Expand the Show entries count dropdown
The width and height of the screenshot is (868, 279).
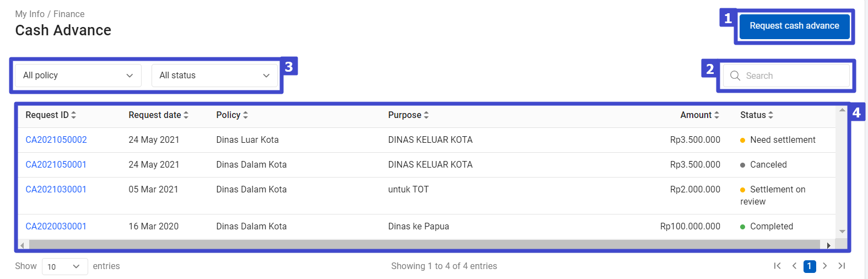click(64, 266)
